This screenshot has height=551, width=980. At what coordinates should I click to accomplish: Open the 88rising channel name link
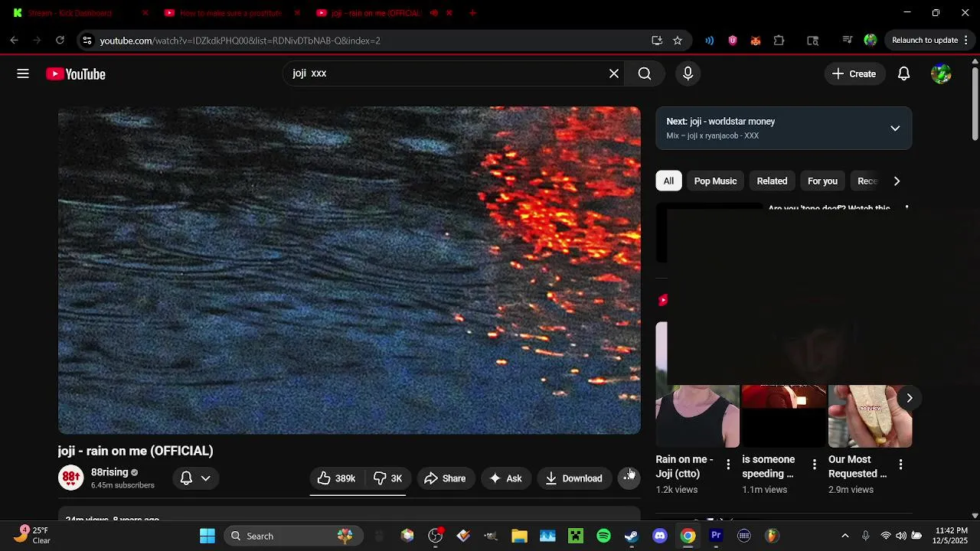(x=109, y=472)
